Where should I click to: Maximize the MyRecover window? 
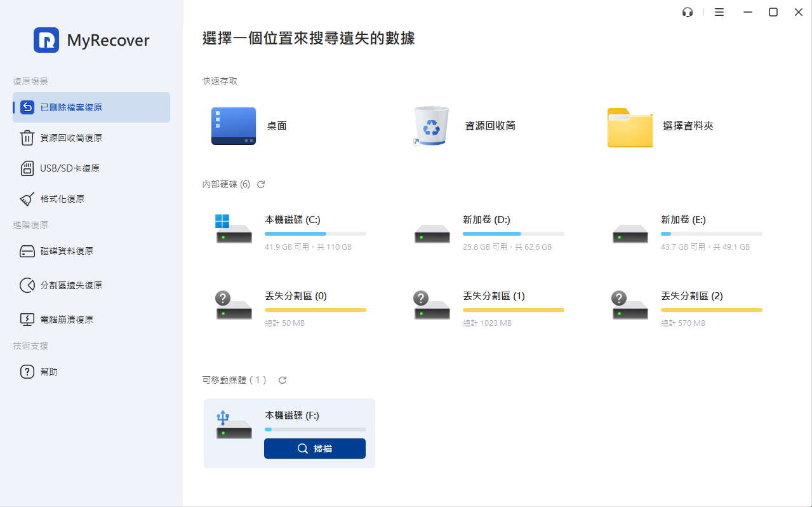pos(773,12)
